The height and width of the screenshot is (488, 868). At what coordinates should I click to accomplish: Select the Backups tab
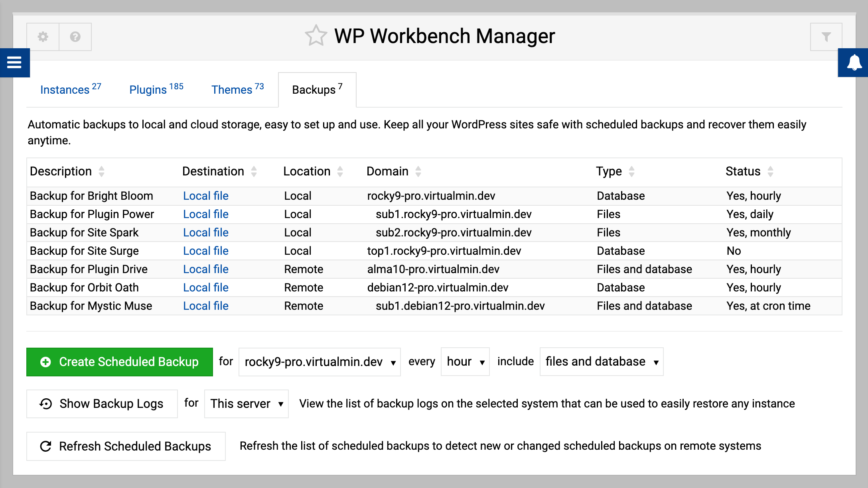[317, 90]
